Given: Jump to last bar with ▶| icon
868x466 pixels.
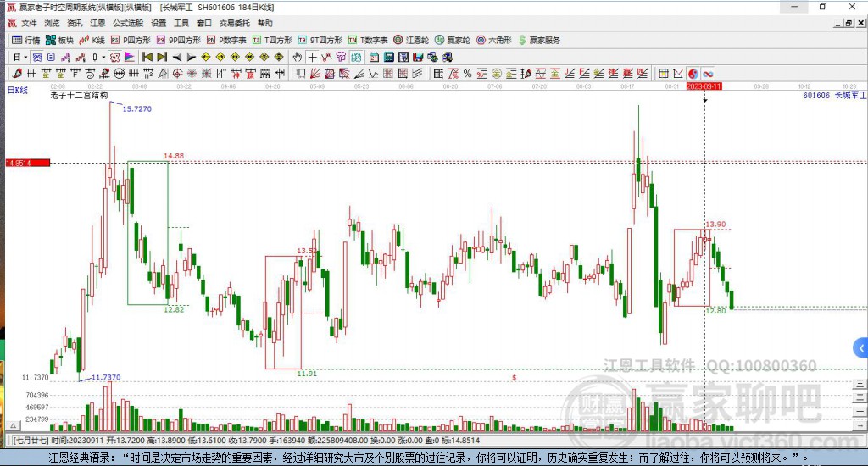Looking at the screenshot, I should point(162,57).
